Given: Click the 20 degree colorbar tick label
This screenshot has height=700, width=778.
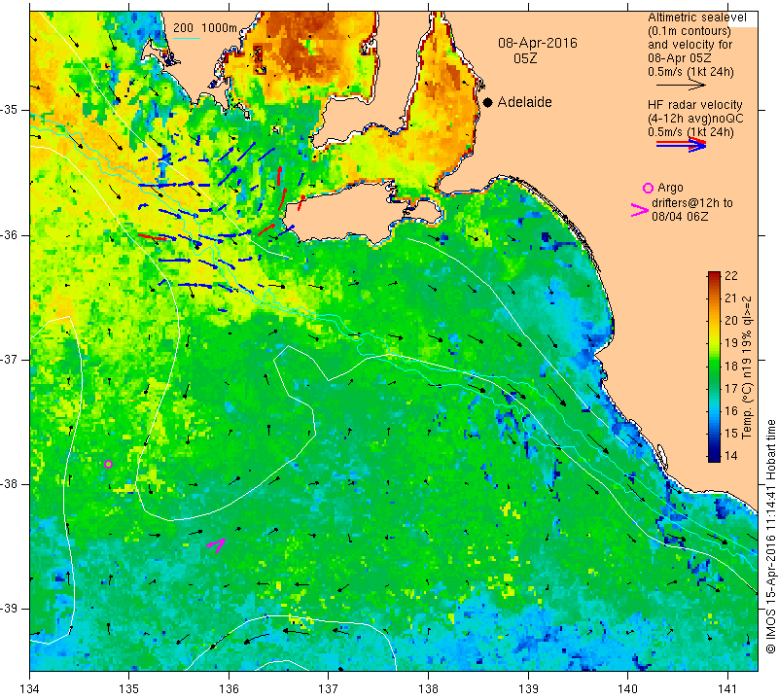Looking at the screenshot, I should click(x=731, y=321).
